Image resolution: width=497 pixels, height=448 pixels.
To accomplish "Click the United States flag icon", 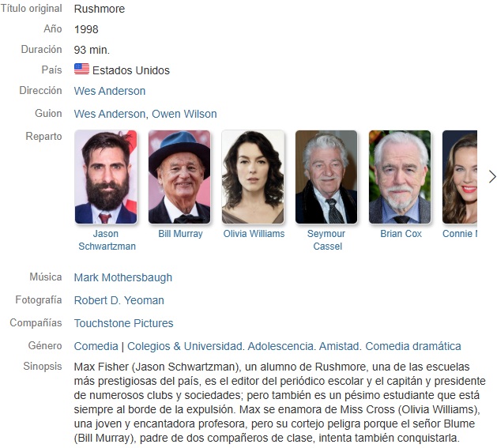I will tap(81, 69).
